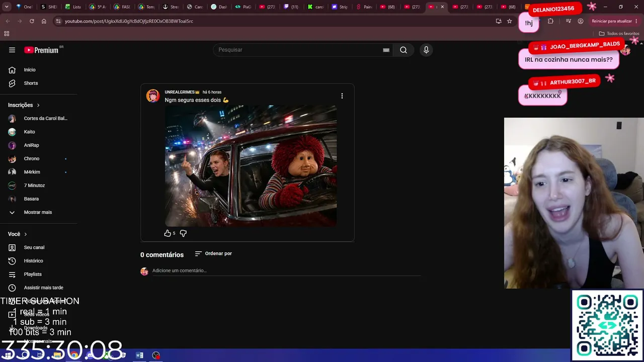Open the Ordenar por sort dropdown
This screenshot has height=362, width=644.
[213, 253]
